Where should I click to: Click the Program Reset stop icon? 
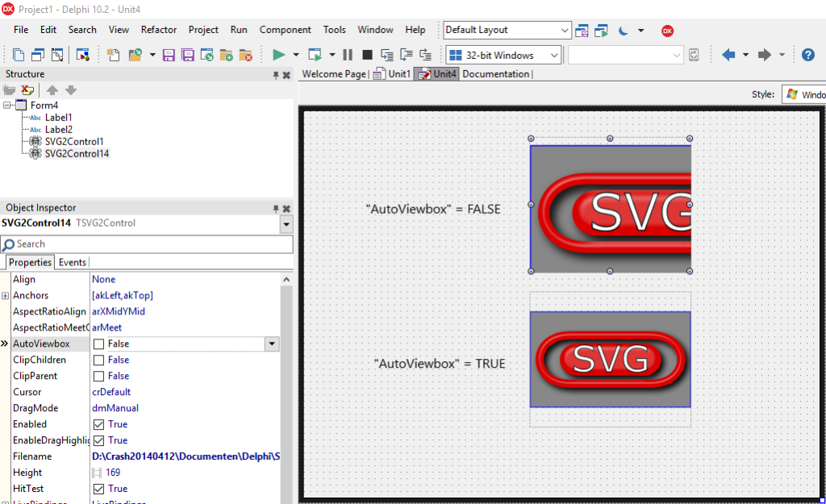click(x=368, y=54)
